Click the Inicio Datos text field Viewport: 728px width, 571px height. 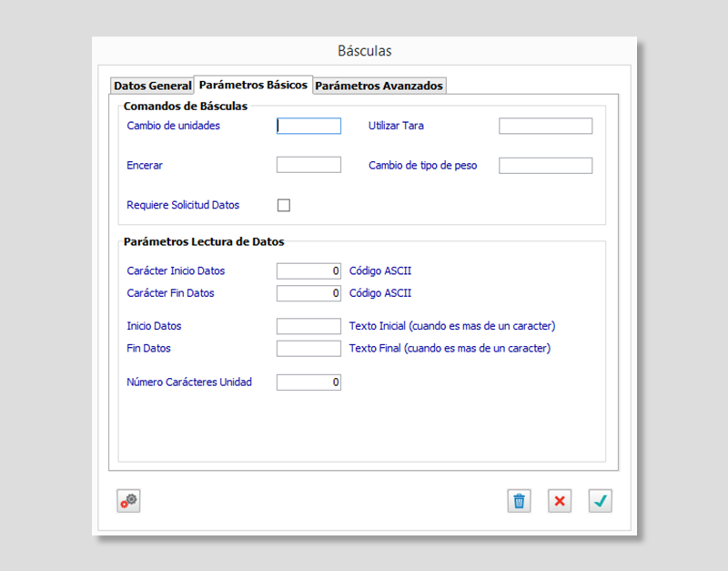[x=308, y=326]
